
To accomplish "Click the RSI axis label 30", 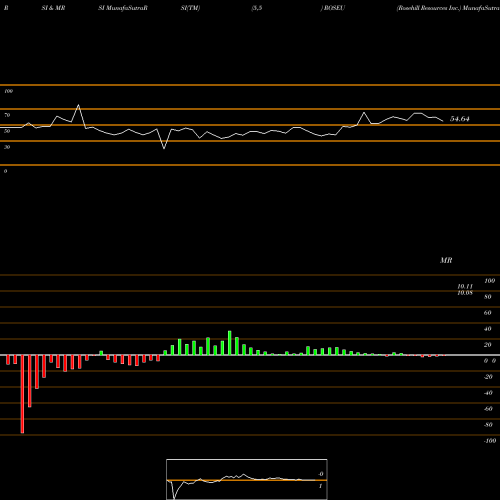I will [x=7, y=147].
